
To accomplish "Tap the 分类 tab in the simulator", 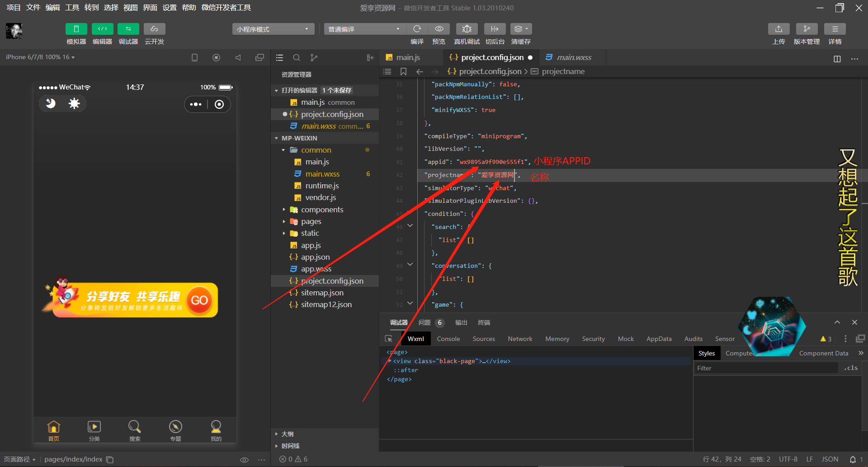I will (94, 430).
